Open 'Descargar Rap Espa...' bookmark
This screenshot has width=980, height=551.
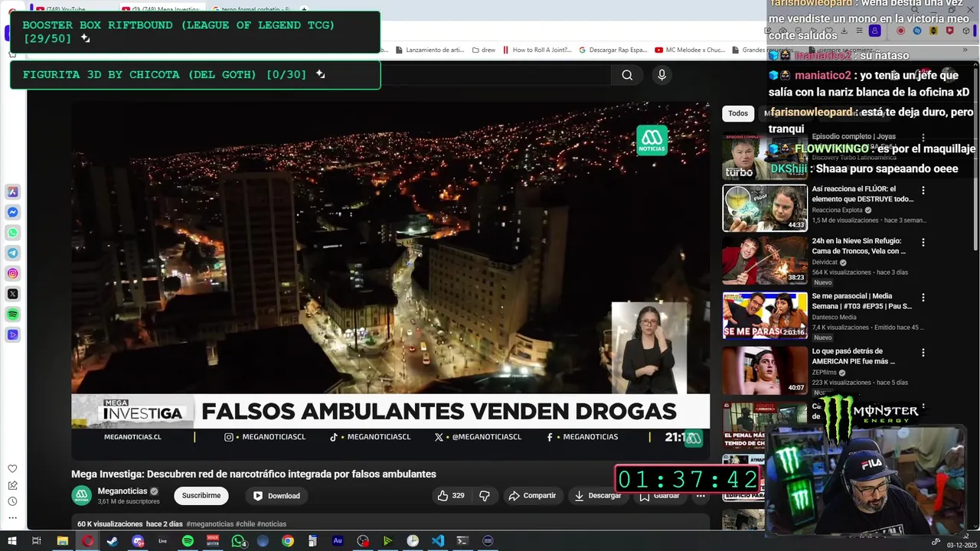tap(613, 50)
